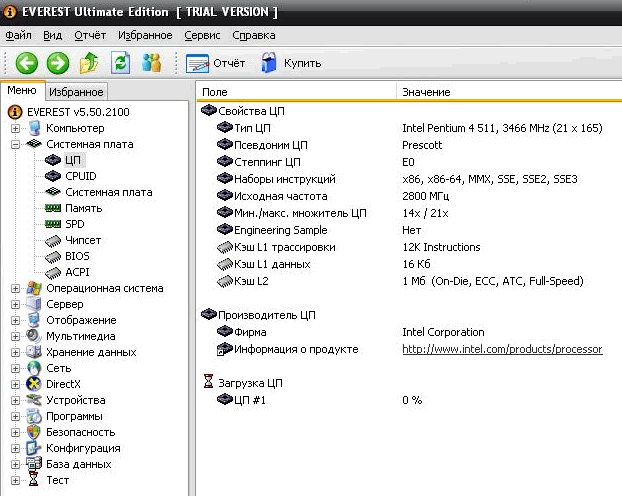The image size is (622, 496).
Task: Expand the Устройства tree node
Action: [15, 400]
